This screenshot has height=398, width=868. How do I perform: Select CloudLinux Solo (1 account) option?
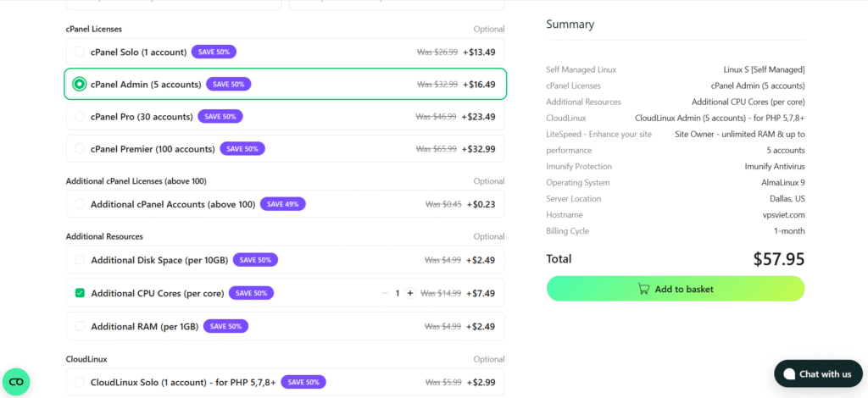coord(80,382)
